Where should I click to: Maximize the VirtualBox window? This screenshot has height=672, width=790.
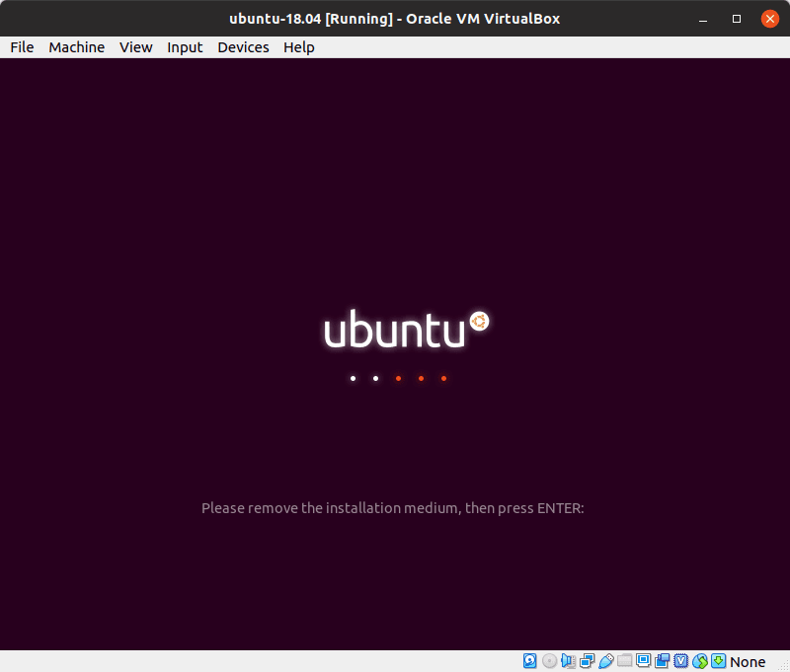[737, 19]
